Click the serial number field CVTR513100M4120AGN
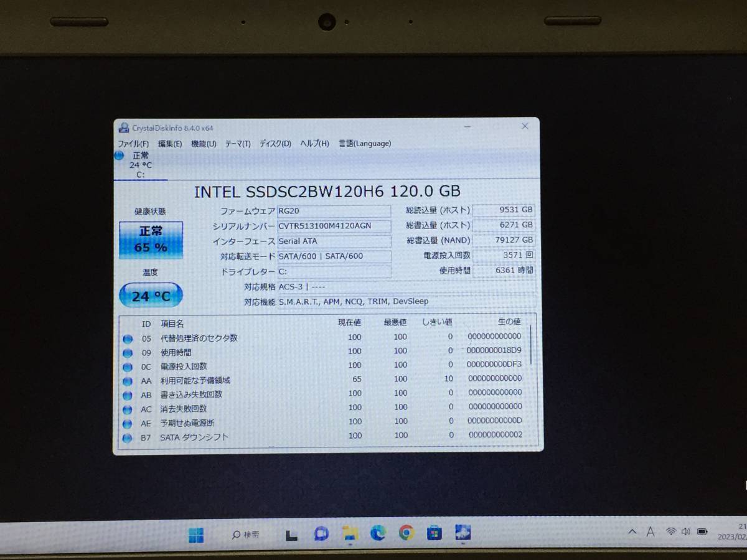 click(x=334, y=226)
